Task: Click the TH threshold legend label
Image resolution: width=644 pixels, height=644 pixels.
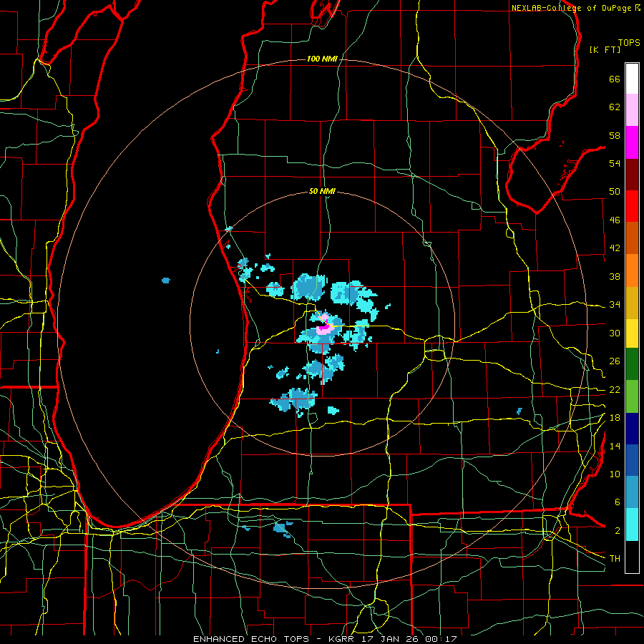Action: click(x=615, y=559)
